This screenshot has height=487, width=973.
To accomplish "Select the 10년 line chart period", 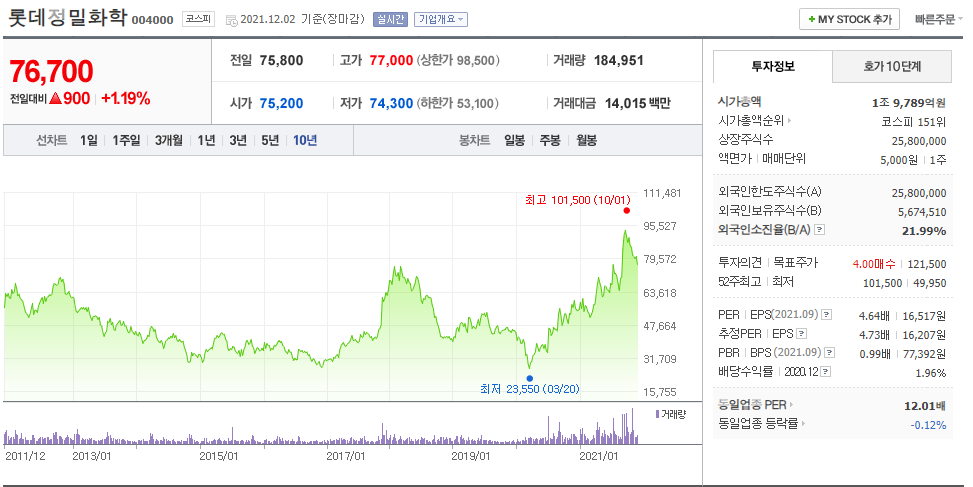I will tap(305, 140).
